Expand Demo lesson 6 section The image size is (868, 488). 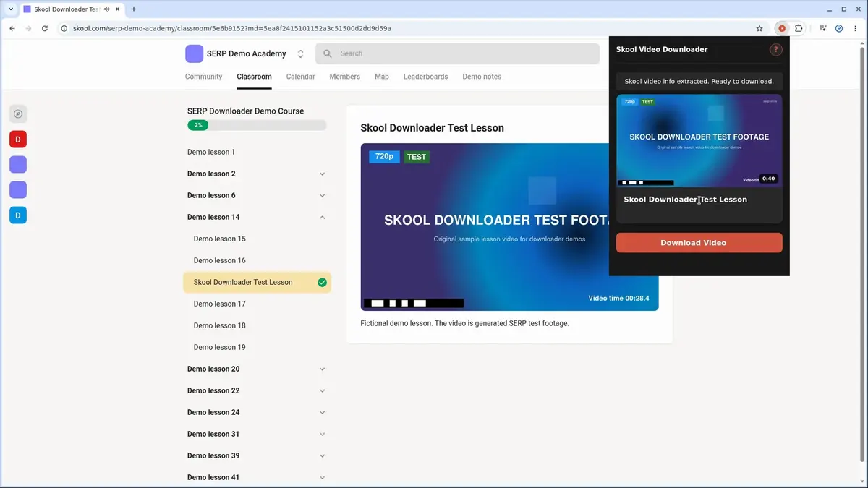(323, 196)
